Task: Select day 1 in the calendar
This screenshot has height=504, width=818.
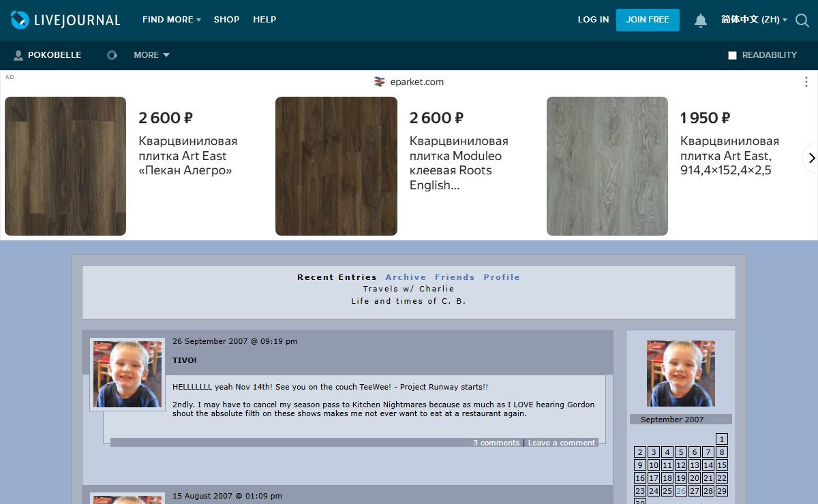Action: click(x=722, y=439)
